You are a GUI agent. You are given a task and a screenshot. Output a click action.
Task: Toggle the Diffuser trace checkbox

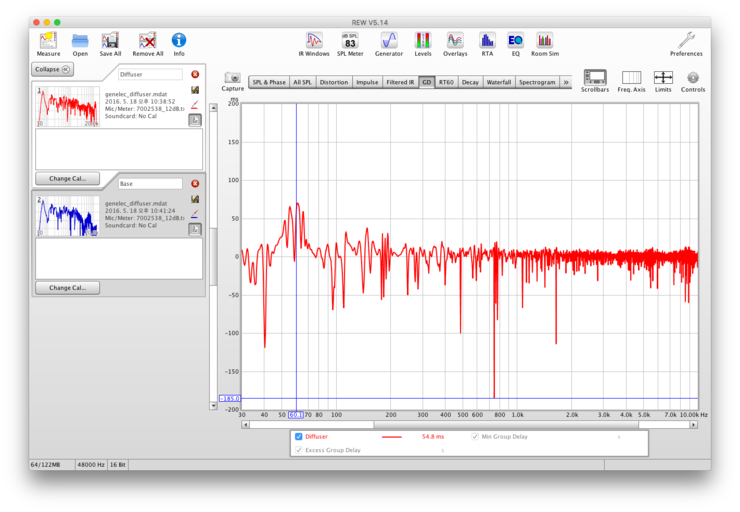point(299,437)
